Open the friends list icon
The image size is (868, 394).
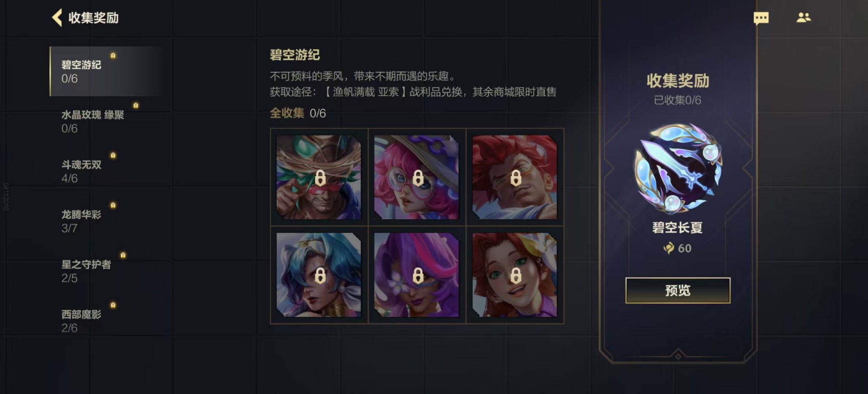[803, 17]
